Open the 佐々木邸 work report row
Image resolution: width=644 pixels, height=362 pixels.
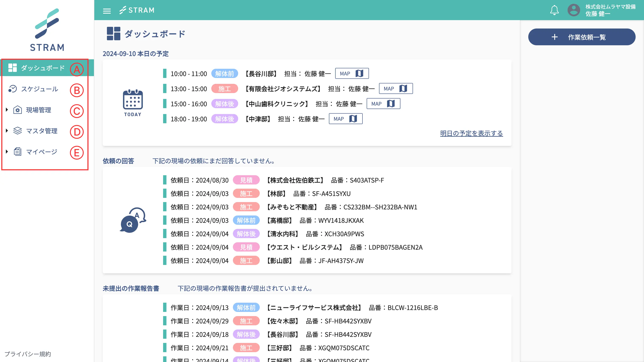pos(283,321)
